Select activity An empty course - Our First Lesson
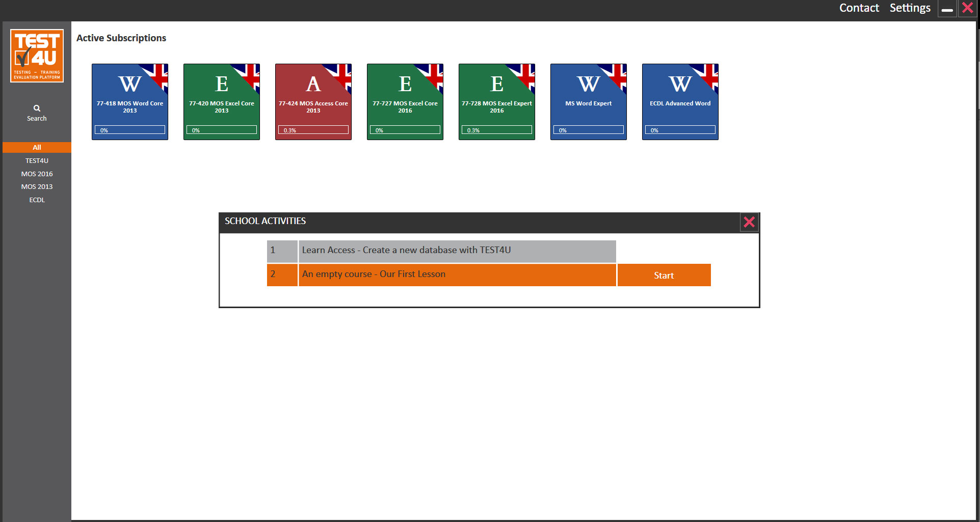 tap(457, 274)
